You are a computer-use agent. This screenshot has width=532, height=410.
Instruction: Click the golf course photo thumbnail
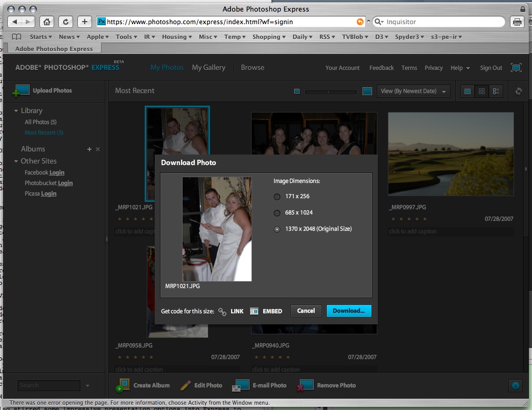click(x=450, y=153)
